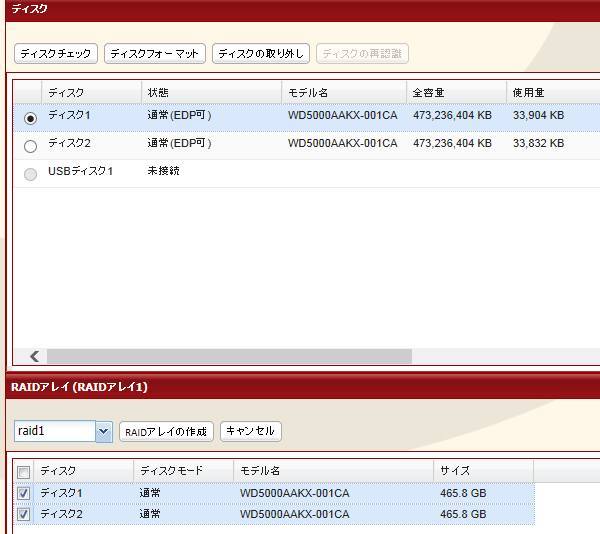Click the キャンセル button
This screenshot has width=600, height=534.
(x=250, y=431)
